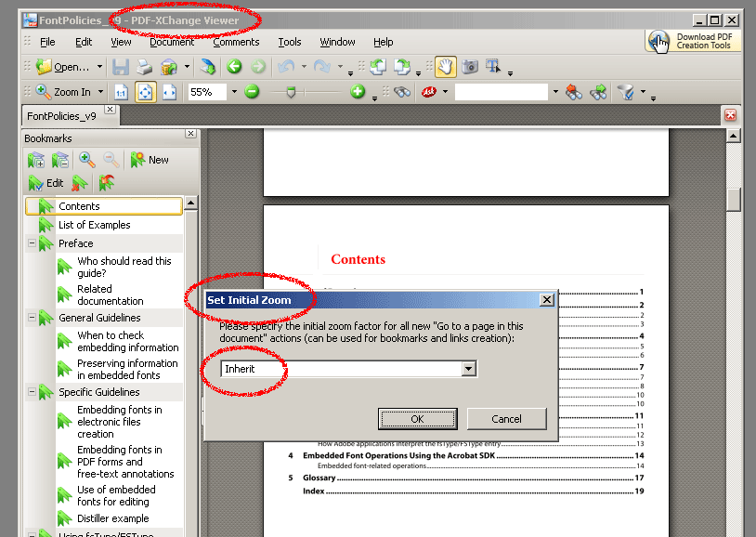Find previous match with binoculars arrow

(574, 92)
